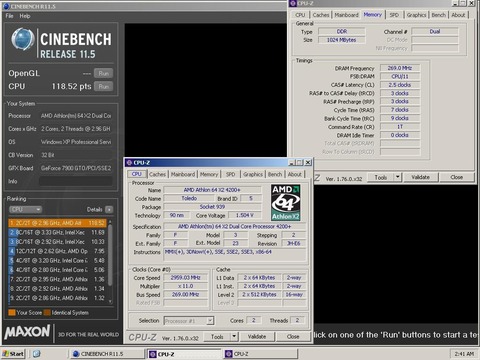Screen dimensions: 480x360
Task: Click the Info text field in Cinebench
Action: [x=76, y=181]
